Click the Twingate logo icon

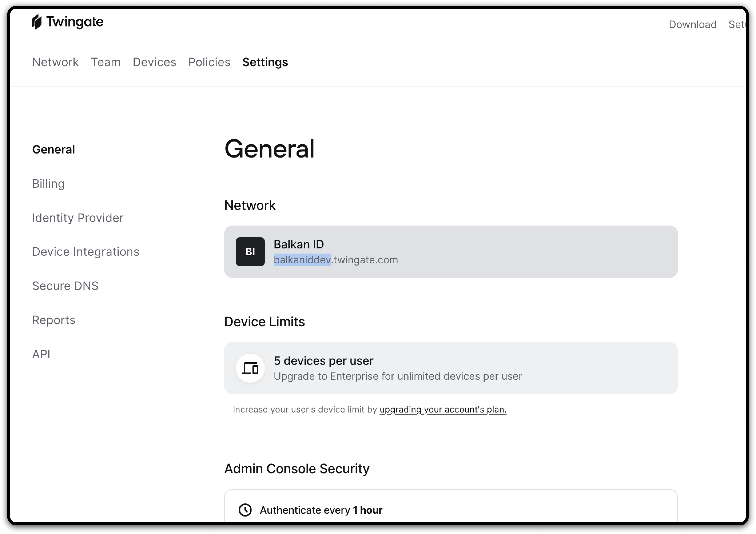[37, 22]
